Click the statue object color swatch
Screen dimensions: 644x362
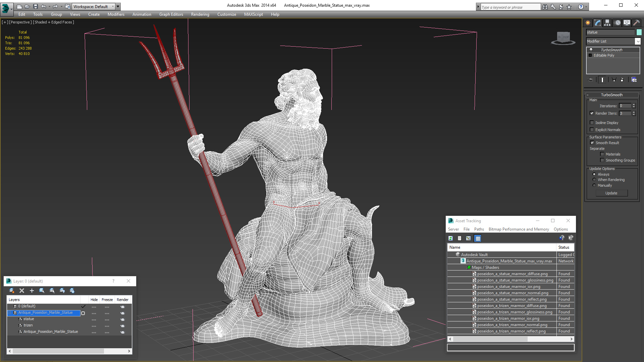[x=639, y=32]
